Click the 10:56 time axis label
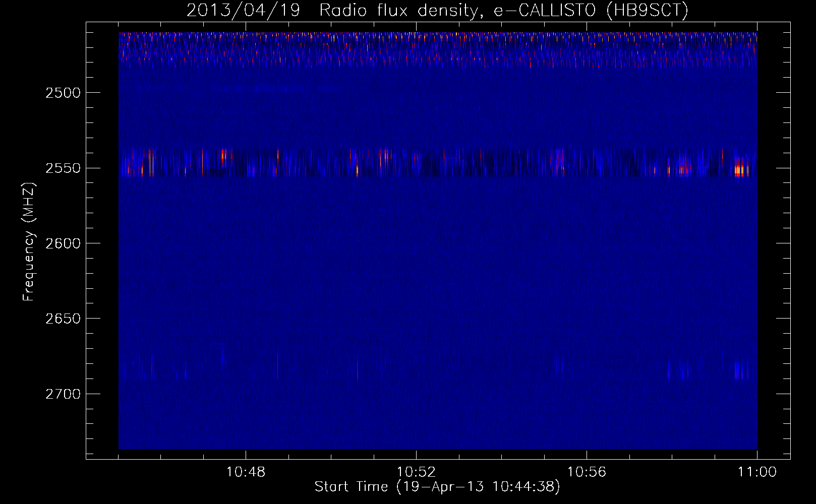This screenshot has width=816, height=504. [587, 472]
